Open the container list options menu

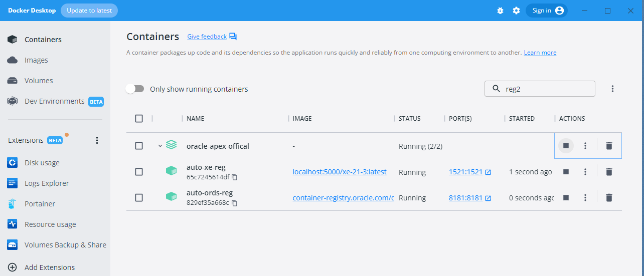(x=612, y=89)
